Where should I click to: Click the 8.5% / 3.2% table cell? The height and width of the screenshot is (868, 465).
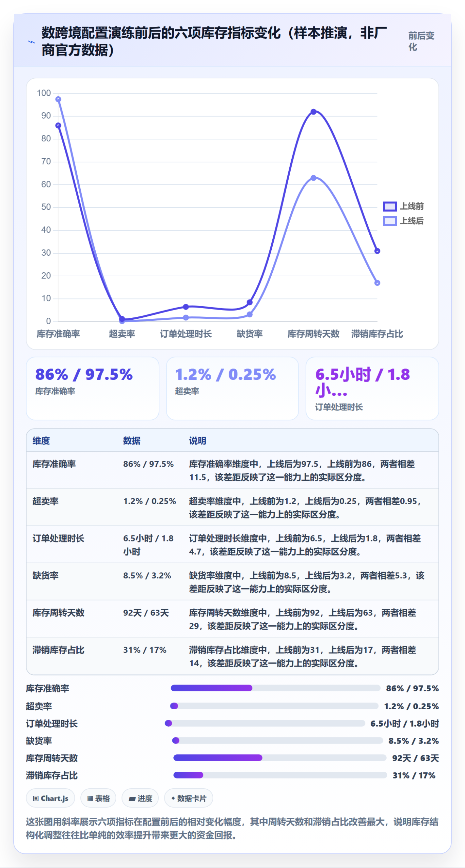pos(147,575)
